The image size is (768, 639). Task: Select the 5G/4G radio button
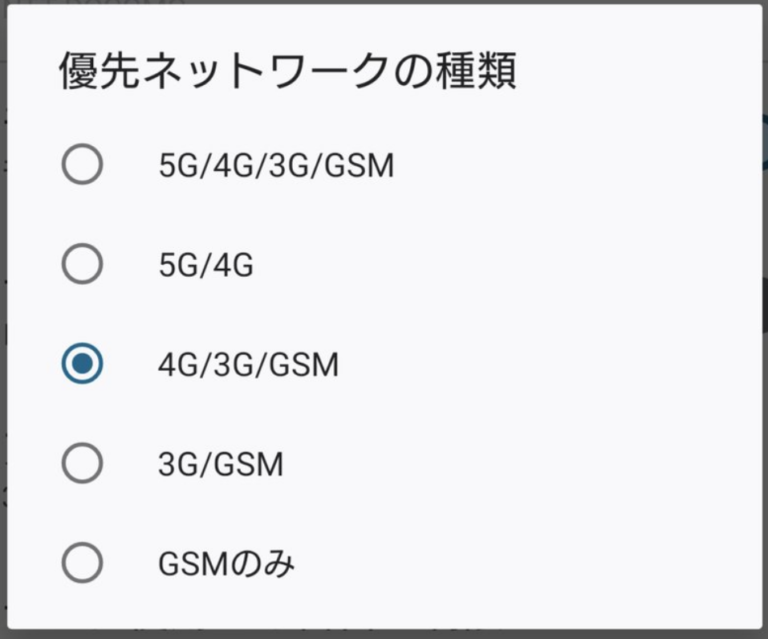(82, 264)
